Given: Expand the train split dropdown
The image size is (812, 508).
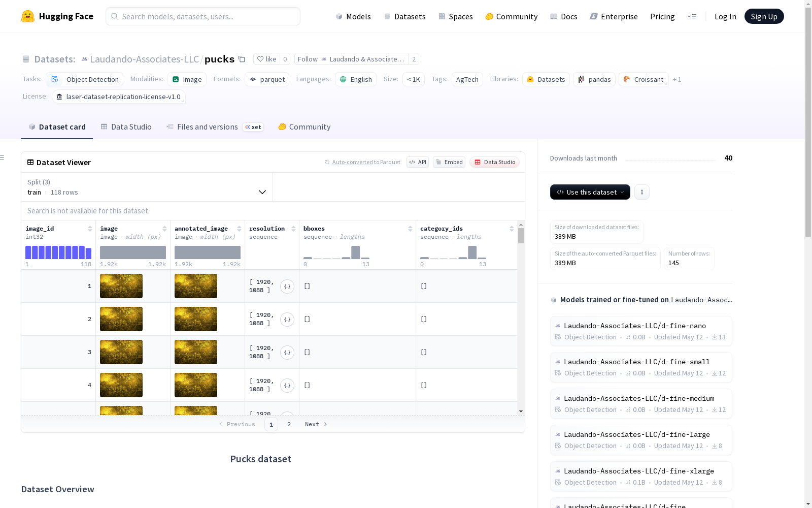Looking at the screenshot, I should point(147,187).
